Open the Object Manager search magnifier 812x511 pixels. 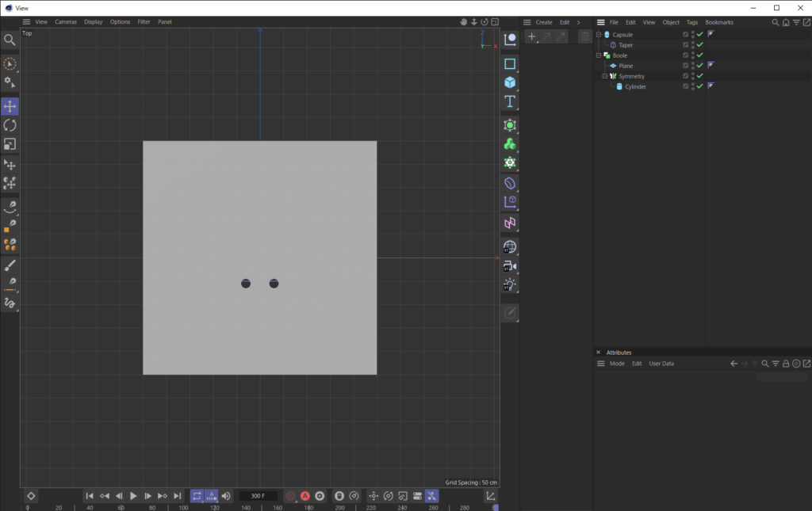(775, 22)
